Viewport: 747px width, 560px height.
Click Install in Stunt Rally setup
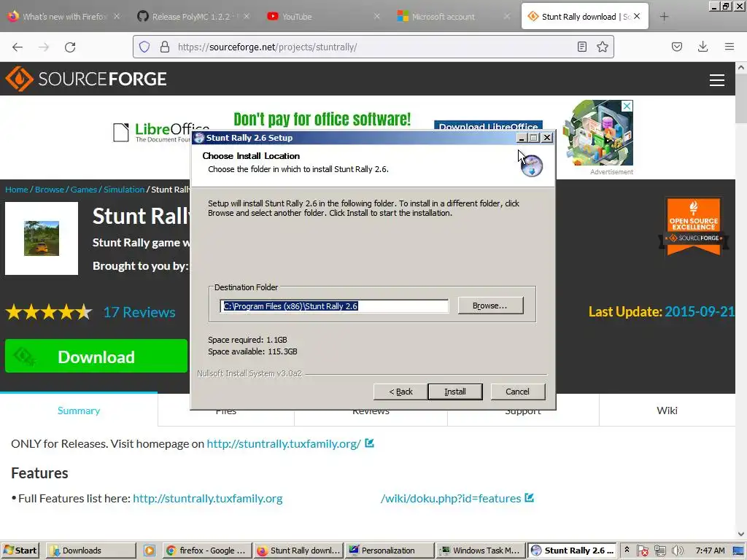(455, 392)
